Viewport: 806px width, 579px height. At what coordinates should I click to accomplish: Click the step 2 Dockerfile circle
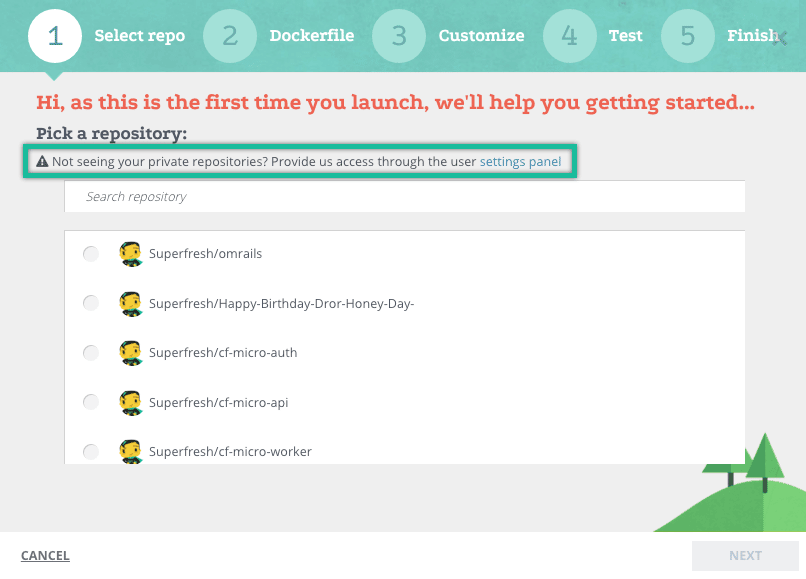pyautogui.click(x=230, y=36)
